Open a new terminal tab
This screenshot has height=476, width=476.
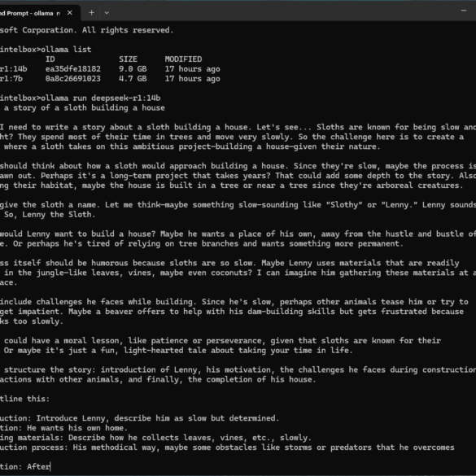click(x=91, y=13)
